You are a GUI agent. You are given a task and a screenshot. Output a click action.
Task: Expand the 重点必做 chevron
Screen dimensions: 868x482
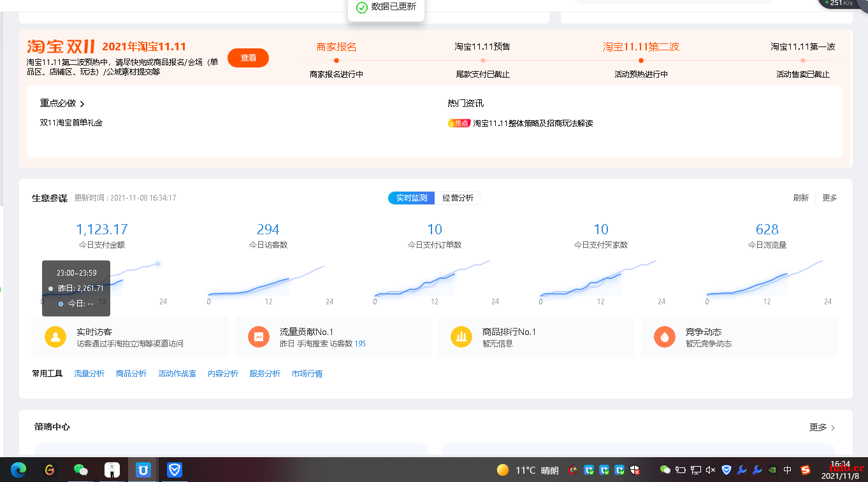coord(82,104)
